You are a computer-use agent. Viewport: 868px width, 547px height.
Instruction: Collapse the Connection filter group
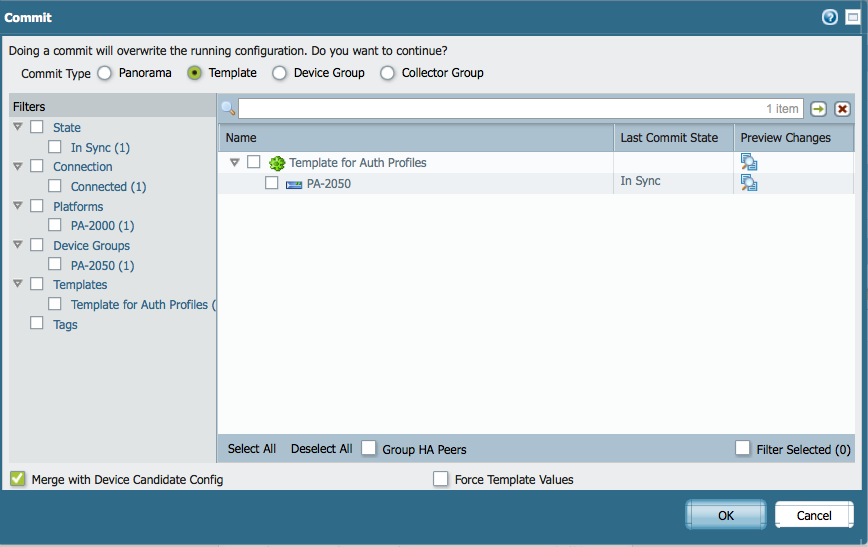tap(18, 166)
